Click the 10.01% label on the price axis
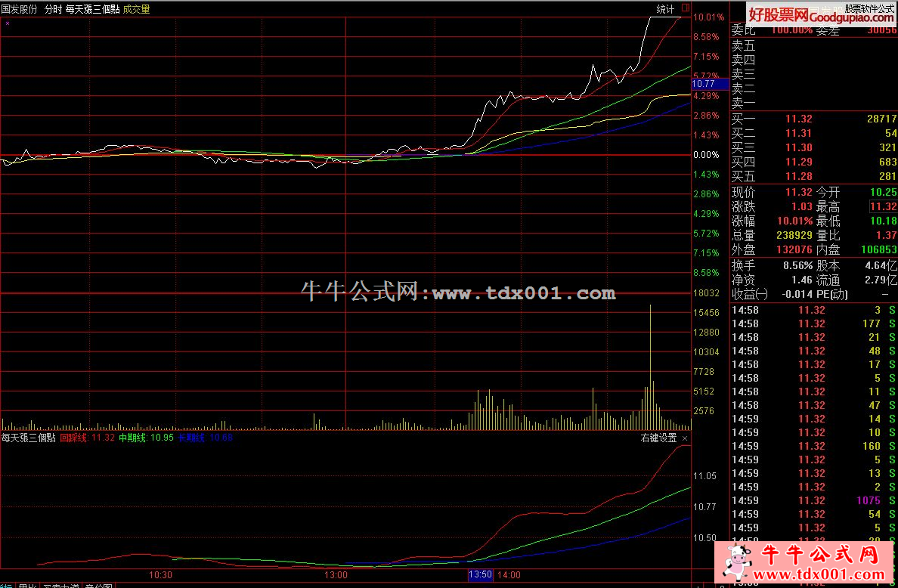This screenshot has height=588, width=898. coord(709,17)
